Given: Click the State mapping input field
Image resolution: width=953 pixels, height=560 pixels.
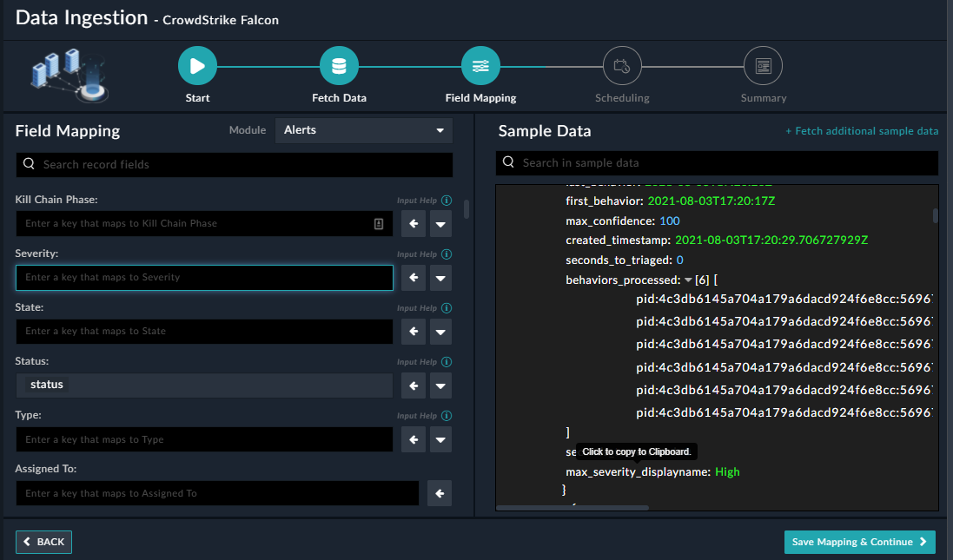Looking at the screenshot, I should [204, 332].
